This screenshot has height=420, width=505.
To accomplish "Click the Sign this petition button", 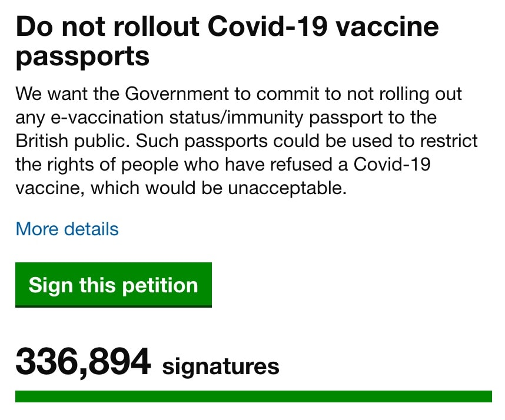I will (114, 285).
